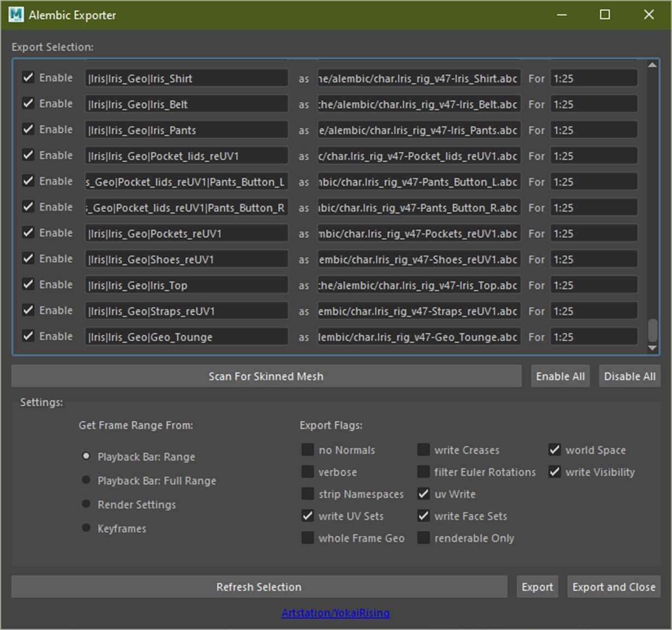
Task: Toggle Enable for Geo_Tounge mesh
Action: point(28,336)
